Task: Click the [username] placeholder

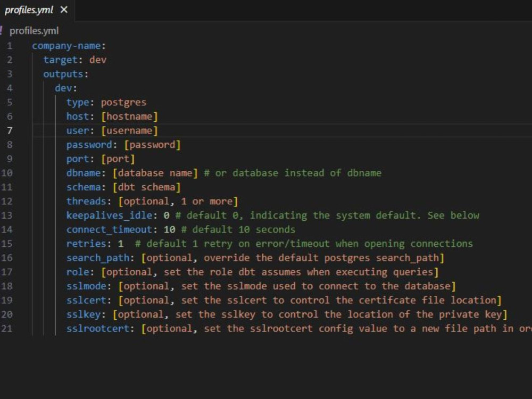Action: click(129, 131)
